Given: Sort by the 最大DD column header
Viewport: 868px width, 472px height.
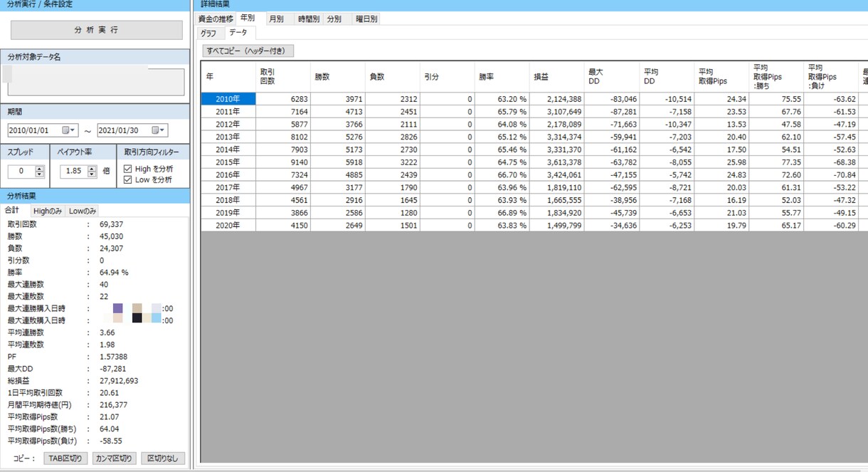Looking at the screenshot, I should (612, 76).
